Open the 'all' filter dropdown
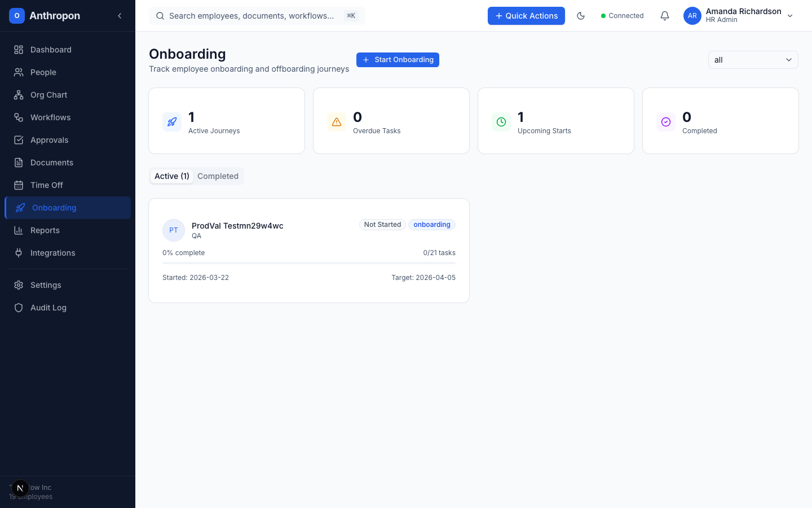The height and width of the screenshot is (508, 812). coord(753,60)
